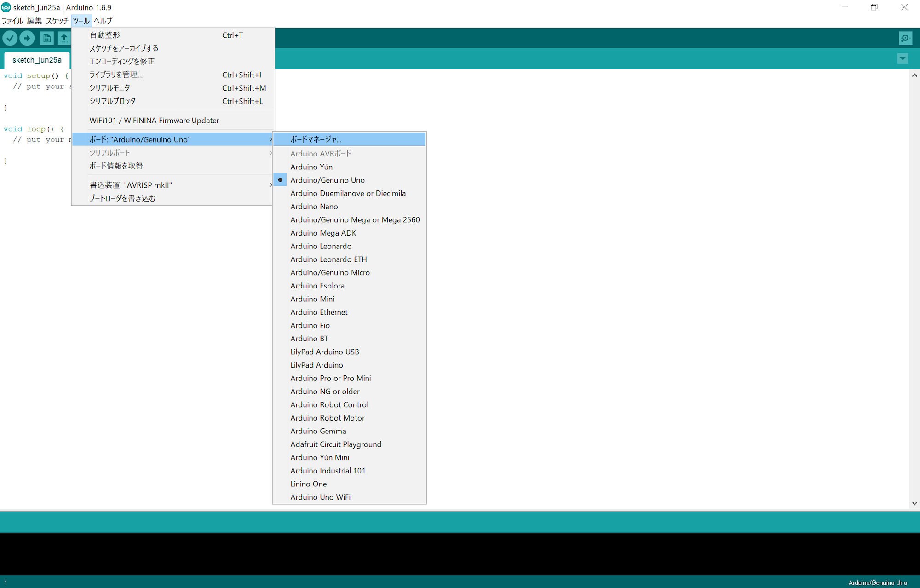Click the Upload arrow toolbar icon
920x588 pixels.
tap(27, 38)
